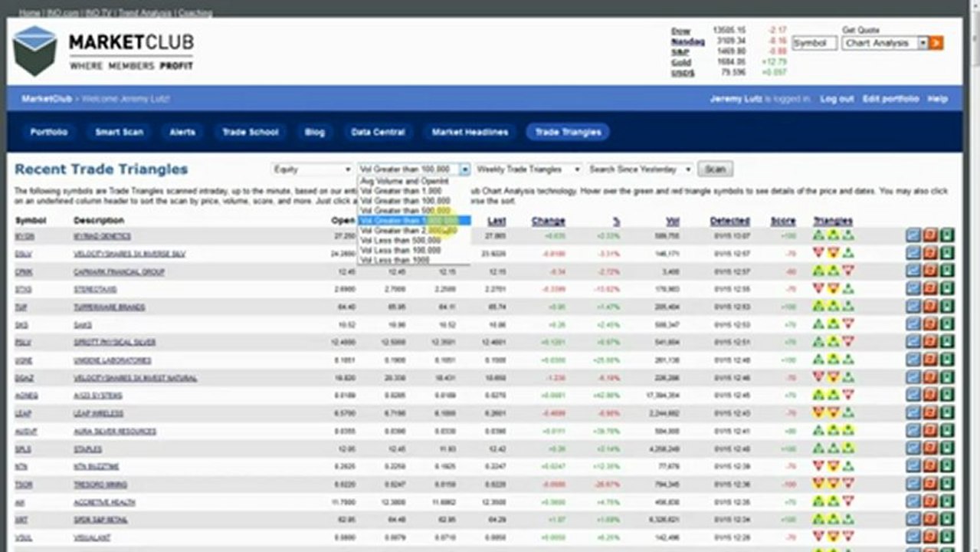Click the Scan button
Screen dimensions: 980x552
tap(715, 169)
